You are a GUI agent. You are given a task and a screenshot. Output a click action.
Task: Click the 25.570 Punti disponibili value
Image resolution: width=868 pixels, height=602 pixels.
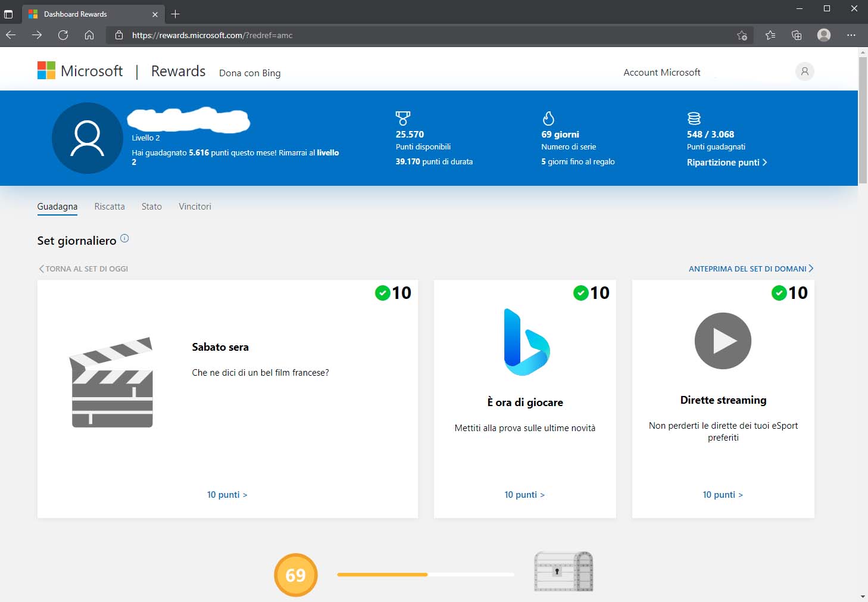click(410, 135)
